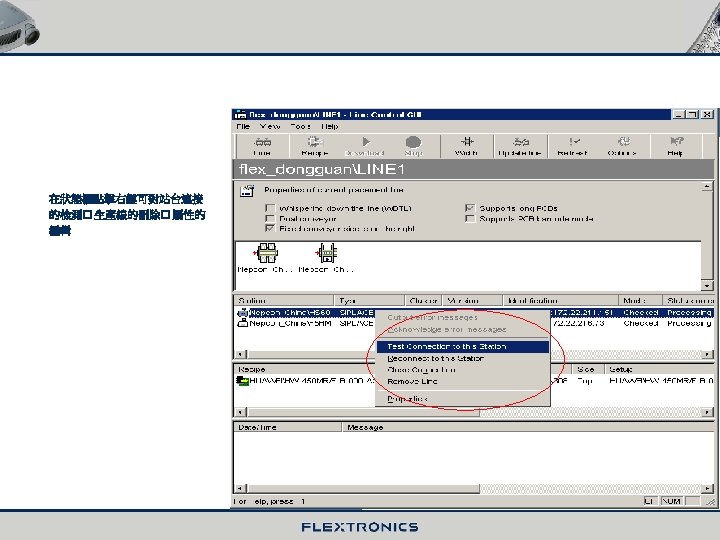Viewport: 720px width, 540px height.
Task: Choose Test Connection to this Station
Action: coord(463,347)
